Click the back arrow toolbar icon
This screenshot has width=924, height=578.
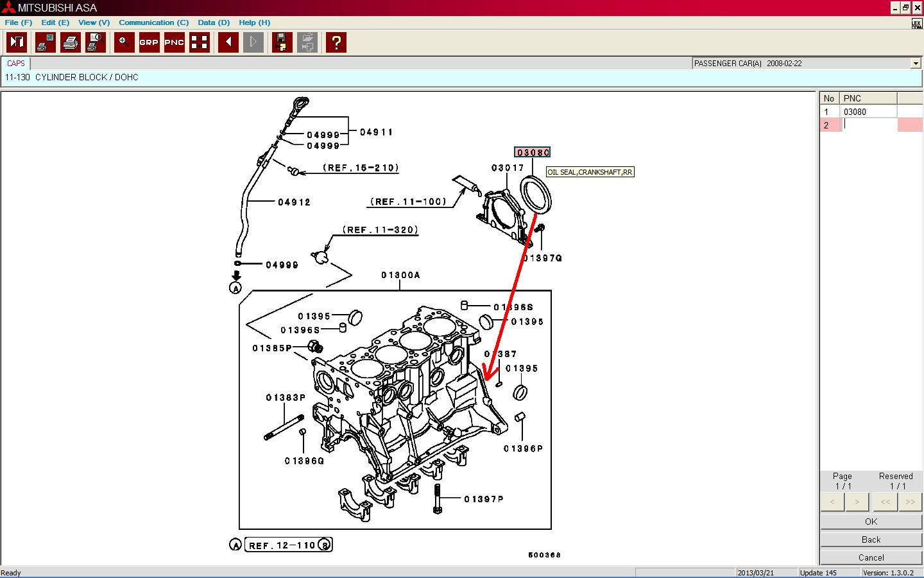(228, 42)
